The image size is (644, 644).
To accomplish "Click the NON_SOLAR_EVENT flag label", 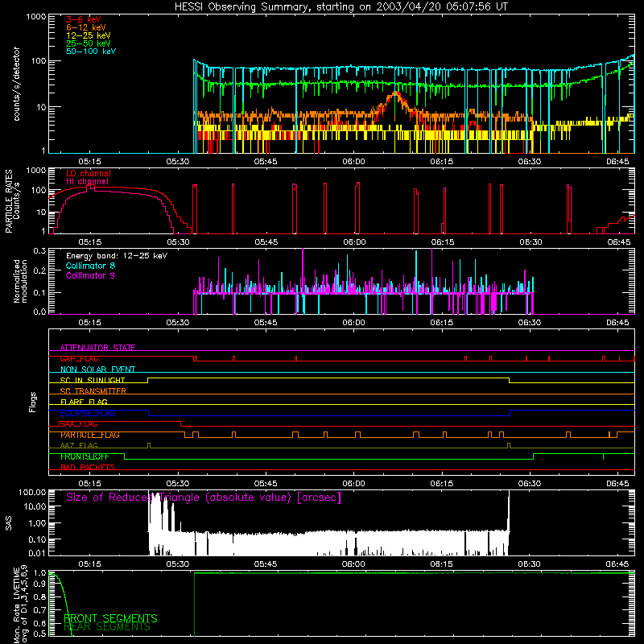I will click(x=97, y=369).
